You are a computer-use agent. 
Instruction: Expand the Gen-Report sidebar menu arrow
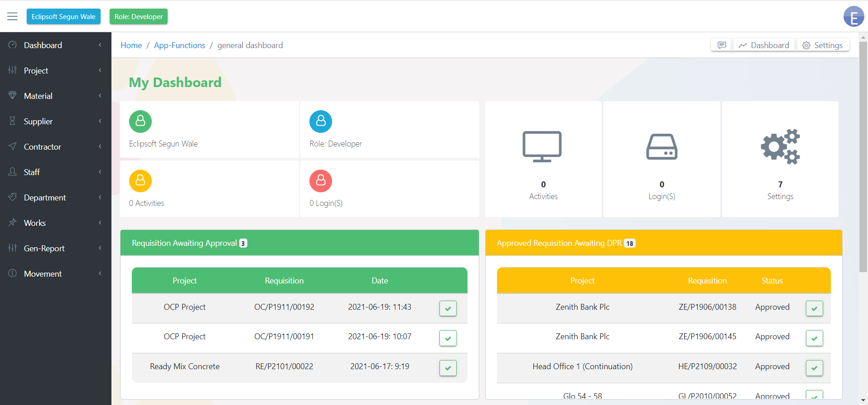[x=100, y=248]
